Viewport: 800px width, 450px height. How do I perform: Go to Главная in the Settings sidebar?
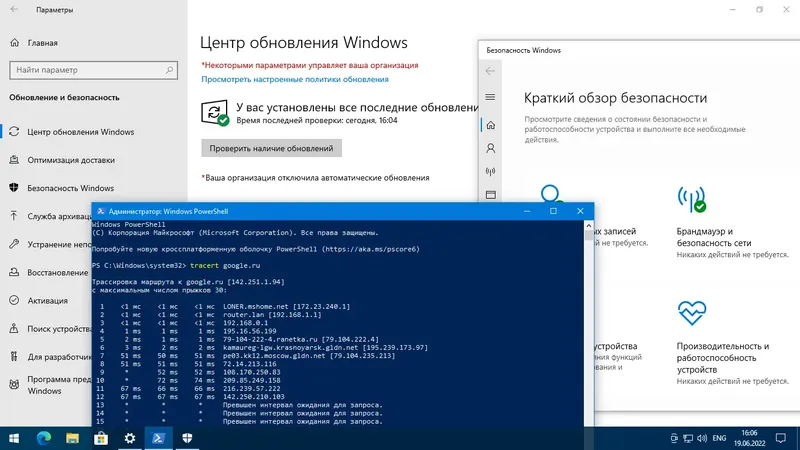(x=42, y=43)
